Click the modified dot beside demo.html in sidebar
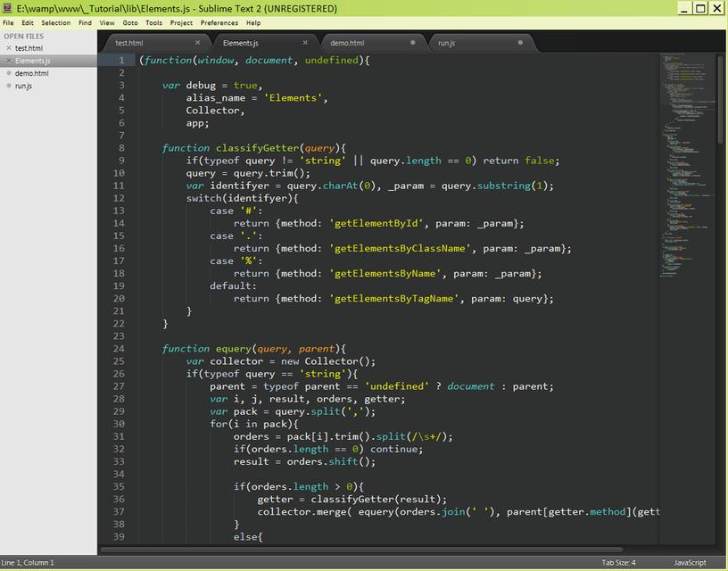 (9, 73)
